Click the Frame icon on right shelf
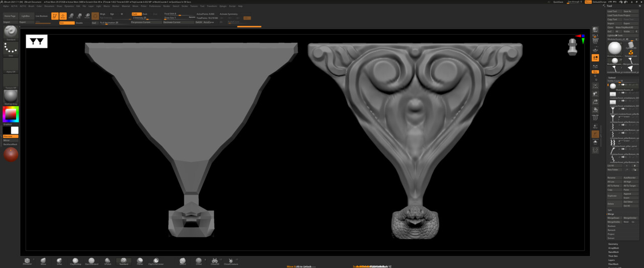This screenshot has width=644, height=268. tap(595, 85)
